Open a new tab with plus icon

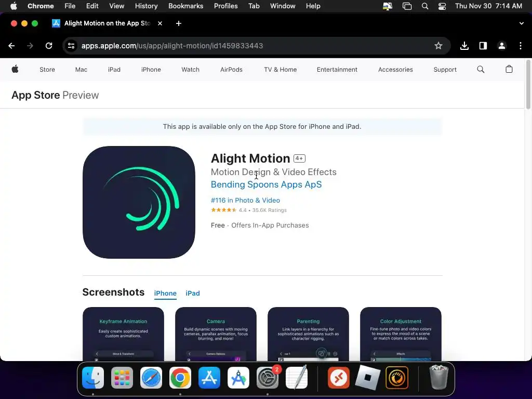pos(179,23)
